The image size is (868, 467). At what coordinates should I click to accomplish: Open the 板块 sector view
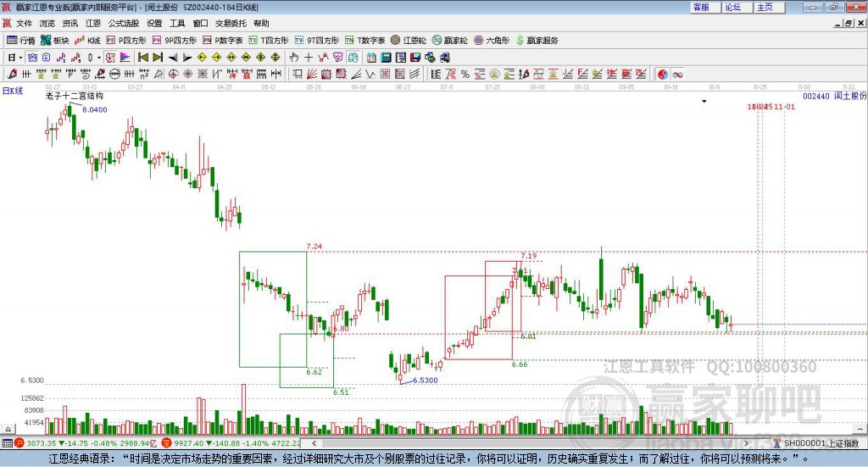tap(55, 41)
